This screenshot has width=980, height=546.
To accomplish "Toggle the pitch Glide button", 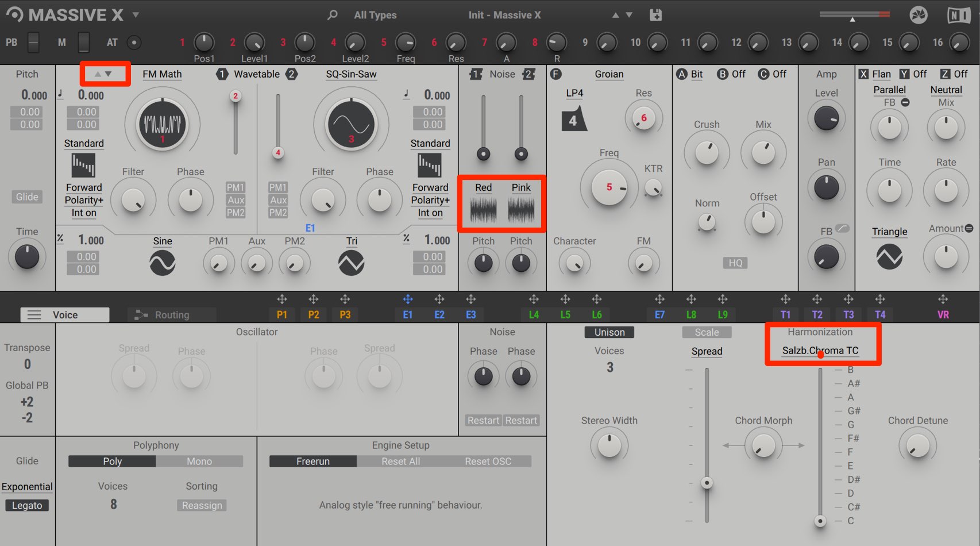I will coord(27,197).
